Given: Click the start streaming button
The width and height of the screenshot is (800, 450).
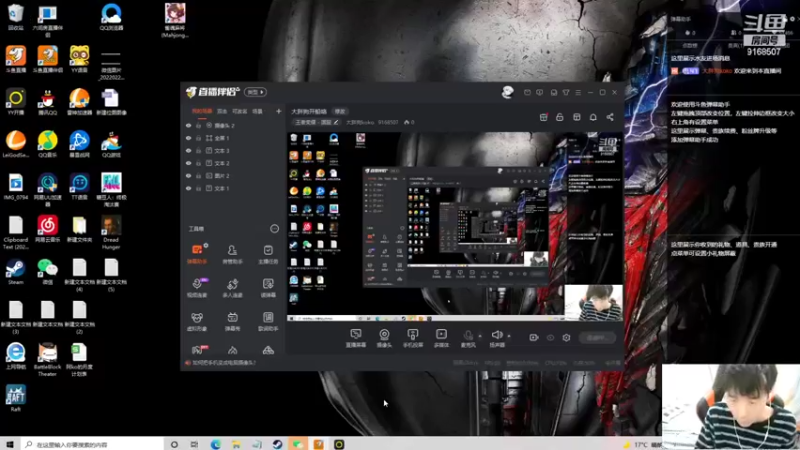Looking at the screenshot, I should pyautogui.click(x=597, y=338).
